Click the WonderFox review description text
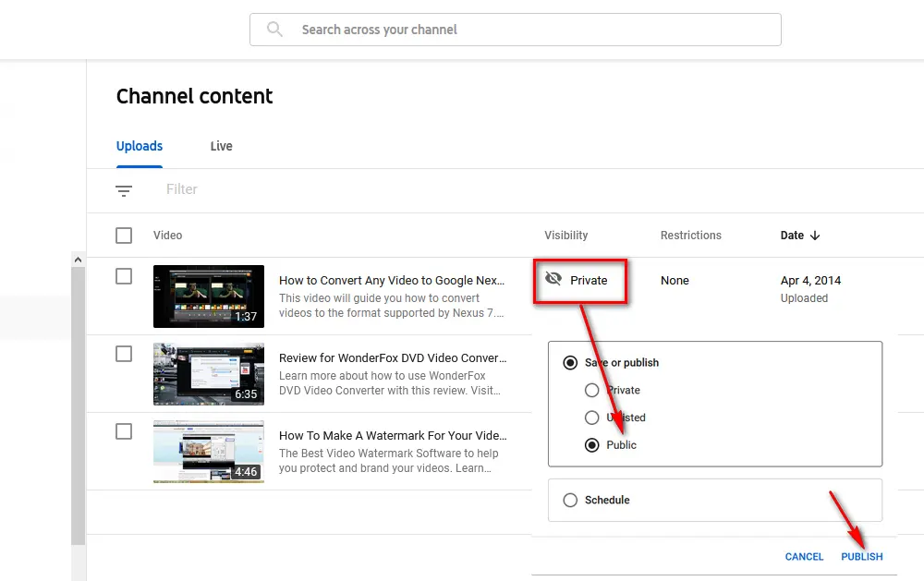Screen dimensions: 924x581 390,383
